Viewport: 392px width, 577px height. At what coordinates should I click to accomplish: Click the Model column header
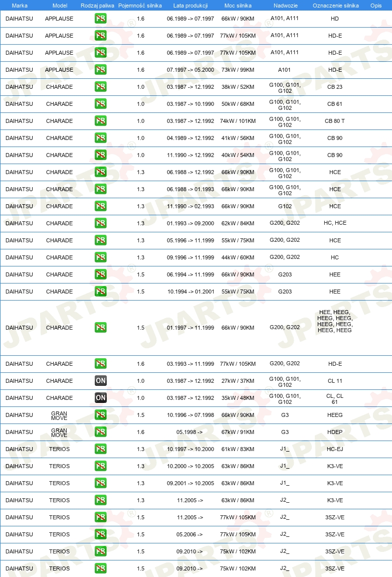pos(60,6)
